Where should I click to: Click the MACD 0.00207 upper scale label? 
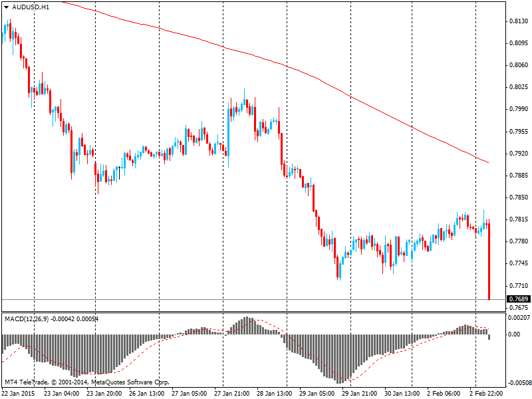coord(519,318)
